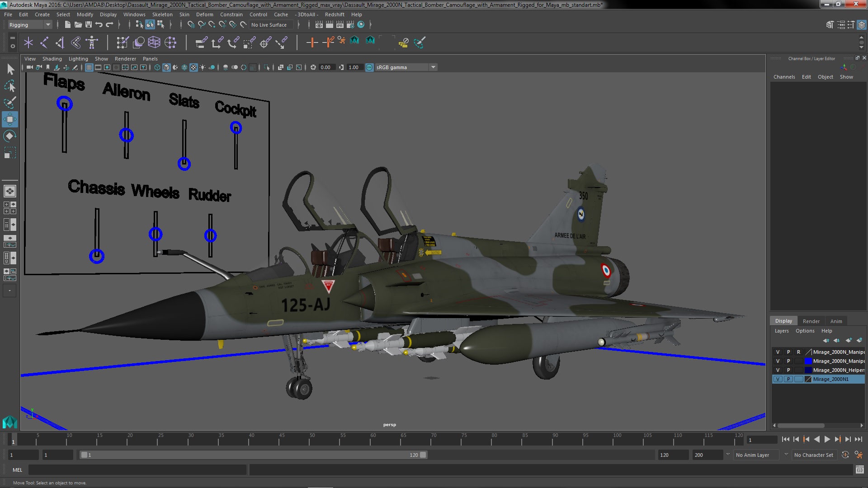
Task: Click the playback end time field showing 200
Action: click(708, 455)
